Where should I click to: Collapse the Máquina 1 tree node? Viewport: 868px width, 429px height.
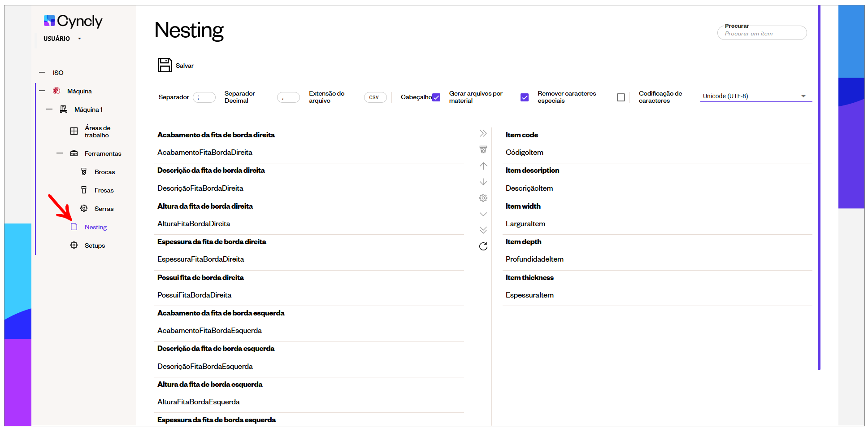(49, 109)
